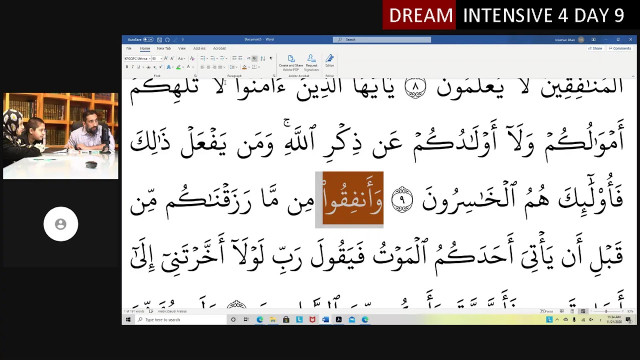Open the Mail app on the taskbar
The width and height of the screenshot is (640, 360).
tap(352, 320)
